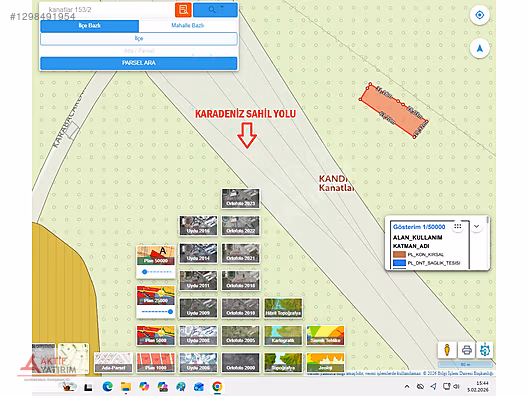Click the grayscale basemap thumbnail at bottom-left
This screenshot has width=528, height=396.
pyautogui.click(x=44, y=359)
